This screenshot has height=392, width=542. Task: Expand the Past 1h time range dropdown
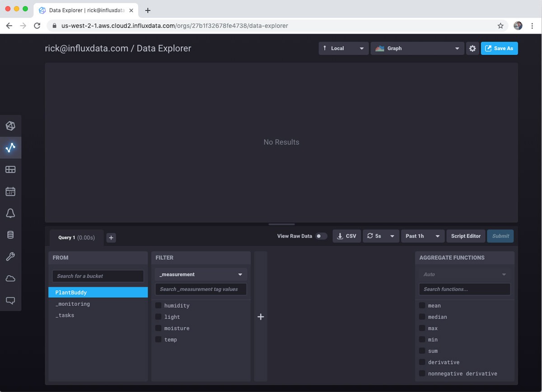422,236
